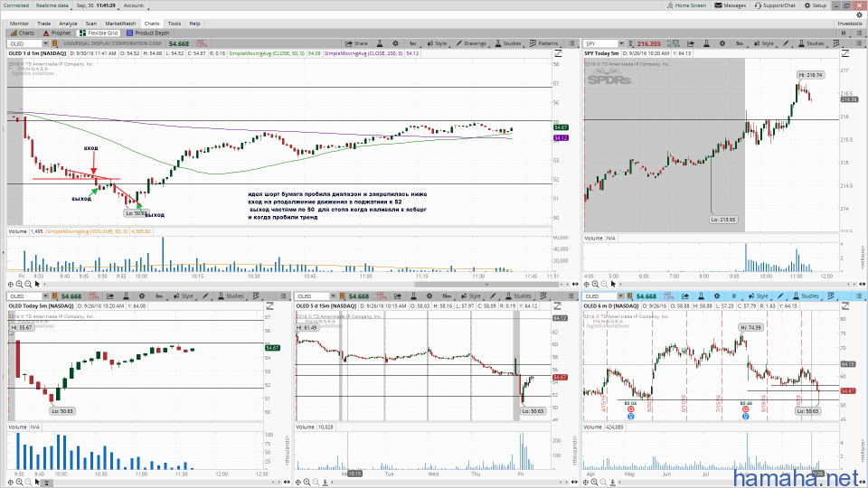Open Style menu in OLED 6m D chart
This screenshot has height=488, width=868.
pyautogui.click(x=759, y=296)
